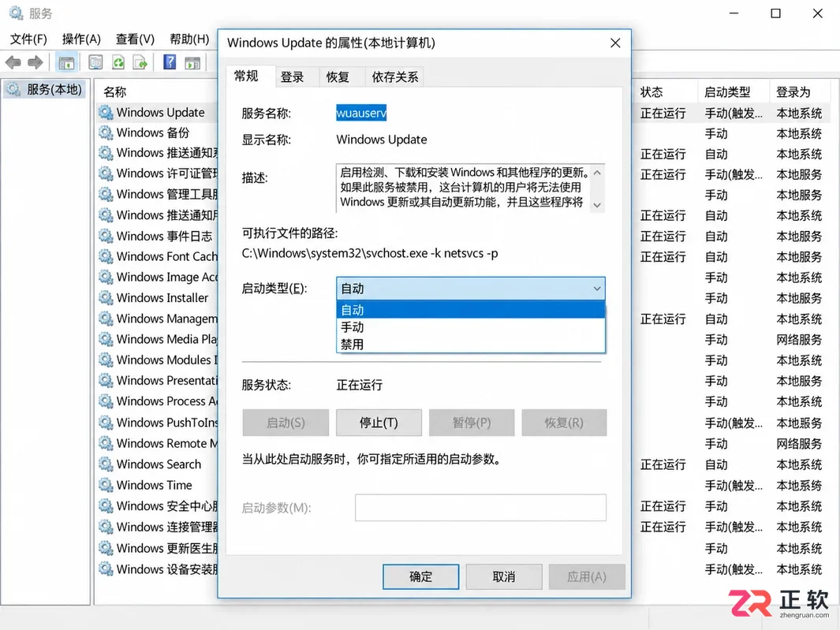Click the gear icon beside Windows Time
Image resolution: width=840 pixels, height=630 pixels.
(x=106, y=486)
